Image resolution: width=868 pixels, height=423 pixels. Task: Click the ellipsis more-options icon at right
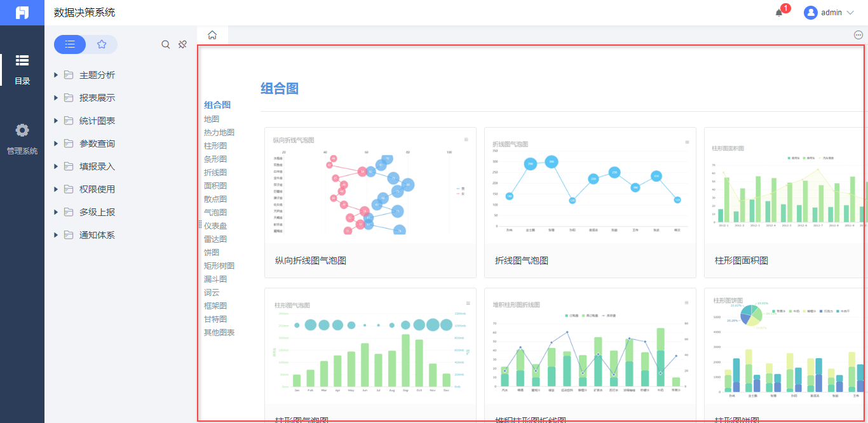pos(858,35)
